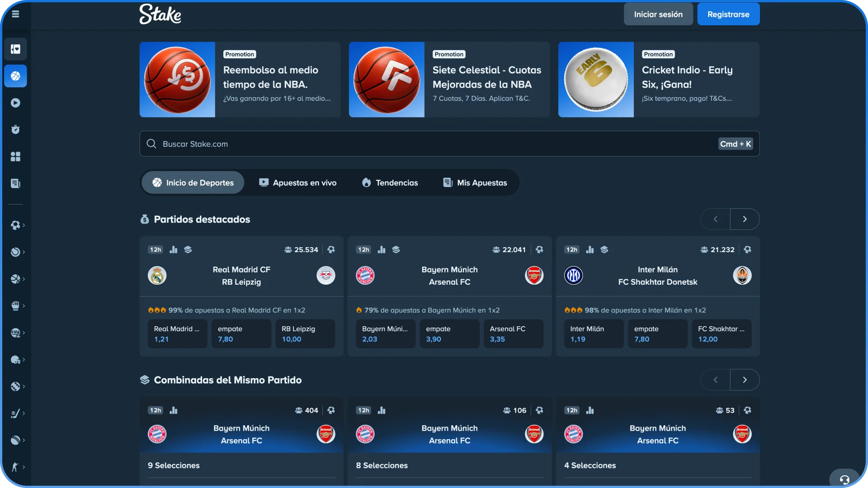The image size is (868, 488).
Task: Open statistics icon on Real Madrid featured card
Action: 174,249
